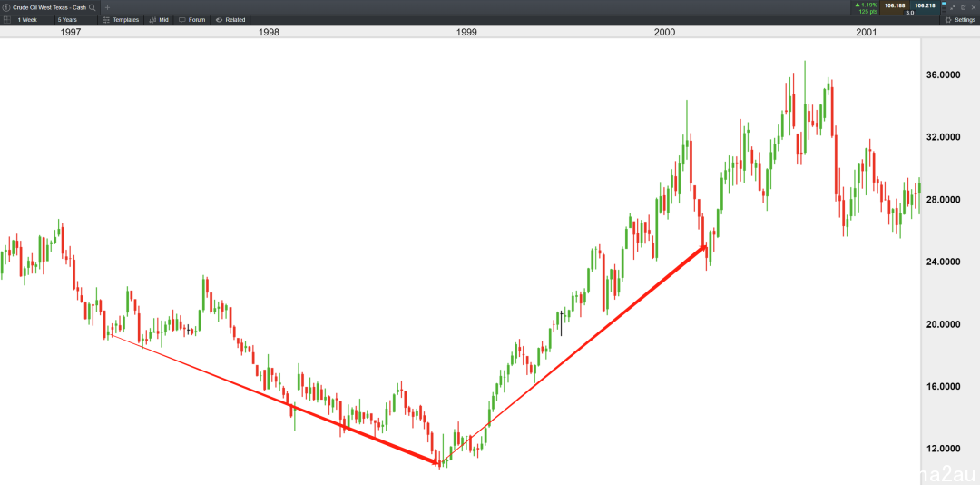The height and width of the screenshot is (485, 980).
Task: Click the collapse arrows icon near prices
Action: pyautogui.click(x=953, y=7)
